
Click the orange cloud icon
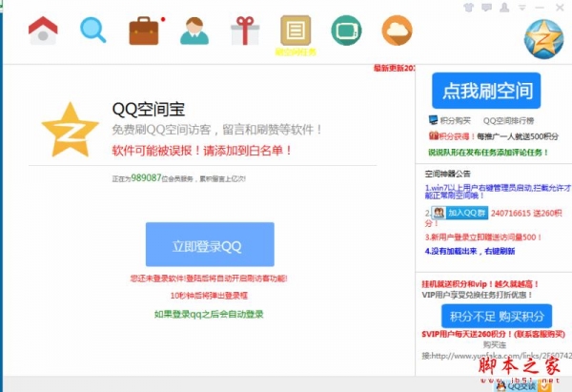tap(398, 31)
